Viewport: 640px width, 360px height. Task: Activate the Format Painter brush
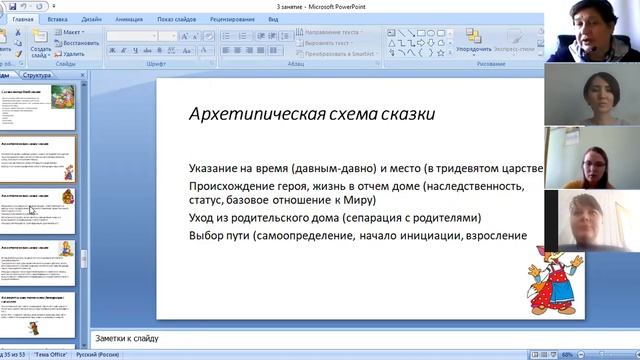pos(18,53)
